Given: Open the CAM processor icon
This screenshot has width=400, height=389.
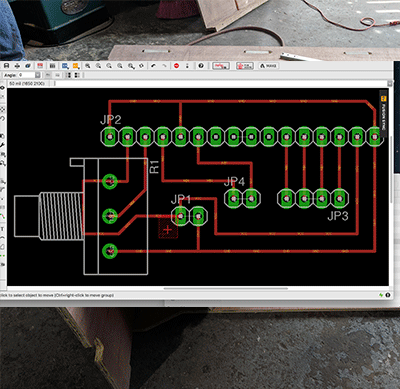Looking at the screenshot, I should click(28, 66).
